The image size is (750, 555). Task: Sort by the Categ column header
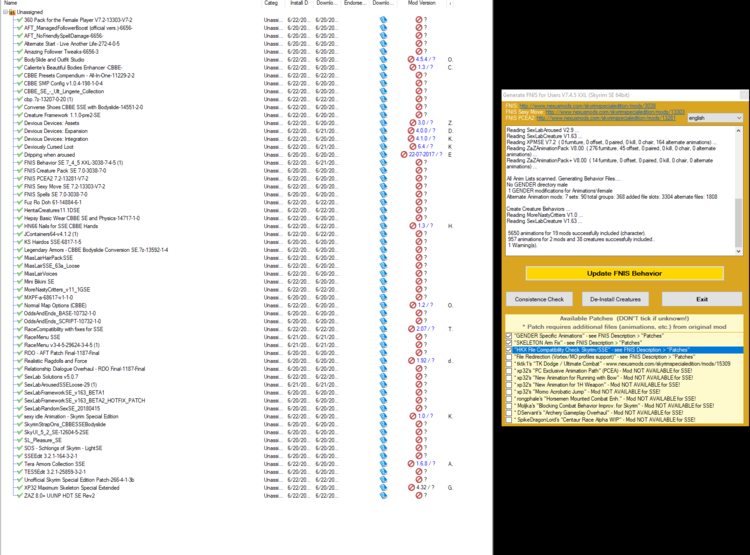point(271,3)
